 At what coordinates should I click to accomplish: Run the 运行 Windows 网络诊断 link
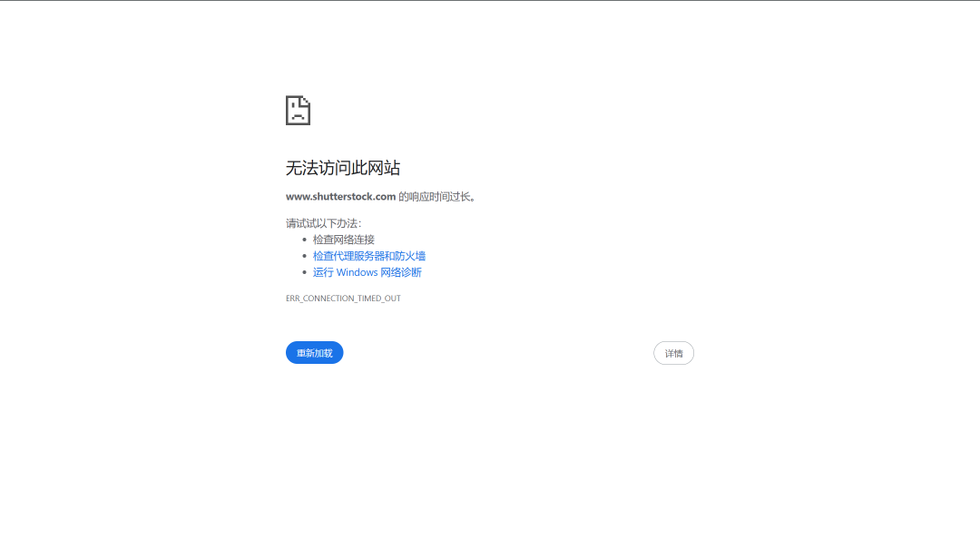367,272
